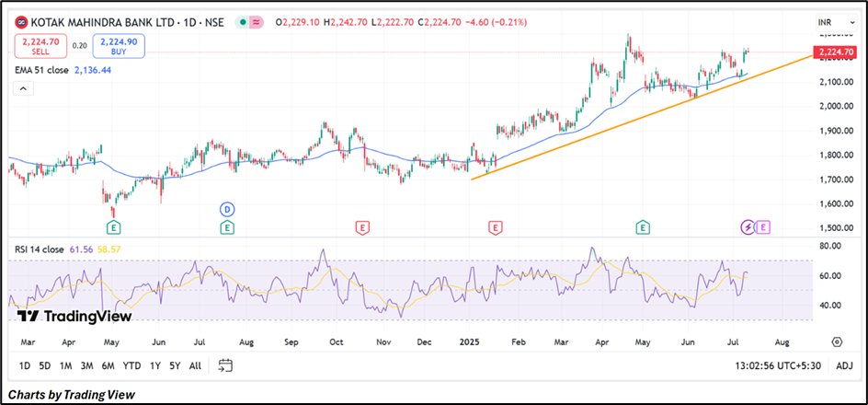Toggle ADJ adjusted data setting

click(844, 365)
